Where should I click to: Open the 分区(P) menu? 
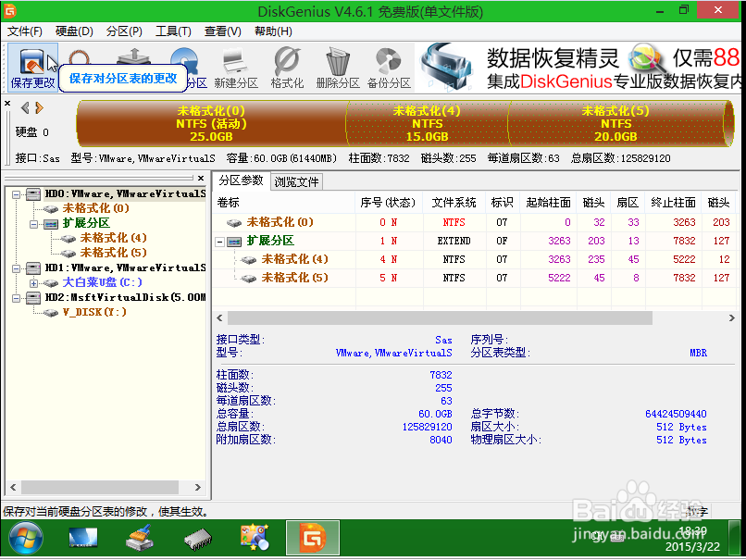(124, 31)
